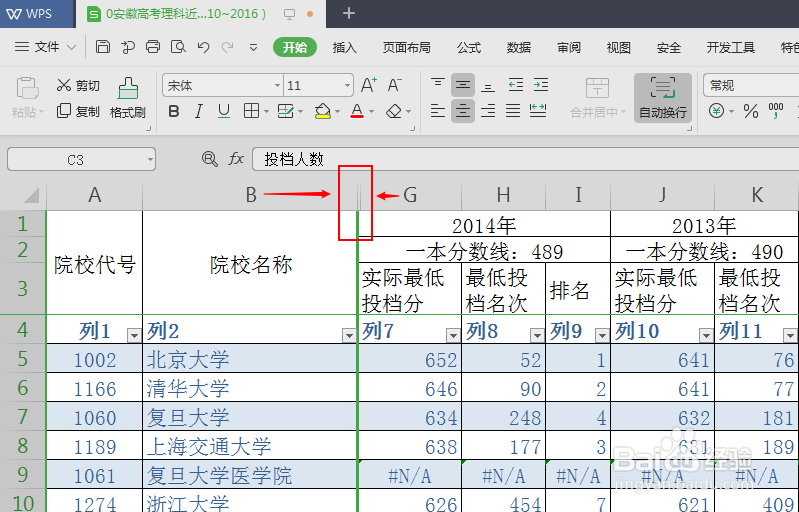Screen dimensions: 799x512
Task: Open the font name dropdown 宋体
Action: point(278,85)
